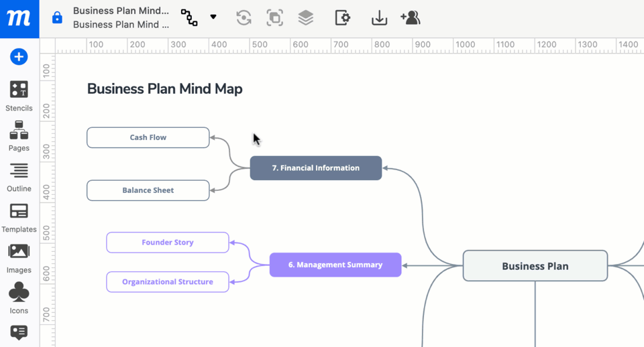Open the page settings gear icon

coord(342,18)
